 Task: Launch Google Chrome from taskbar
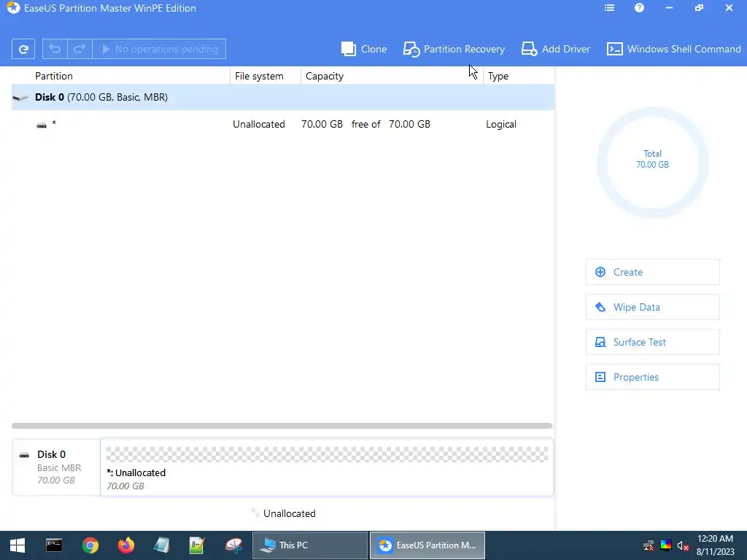coord(90,545)
